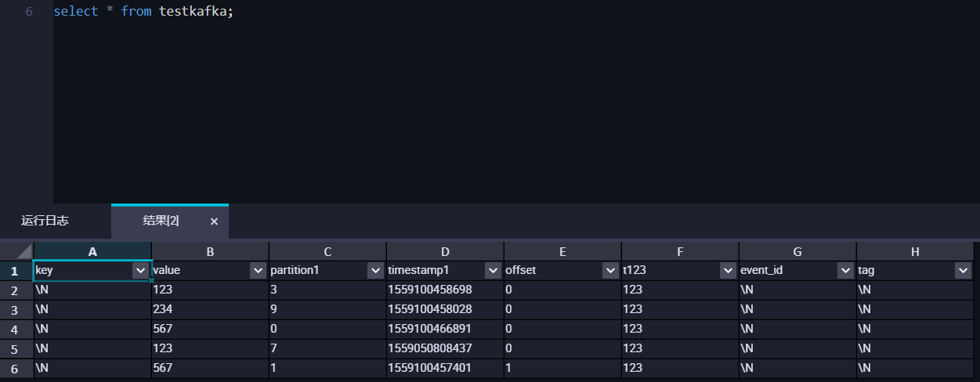Expand the partition1 column filter arrow
The width and height of the screenshot is (980, 382).
tap(376, 270)
